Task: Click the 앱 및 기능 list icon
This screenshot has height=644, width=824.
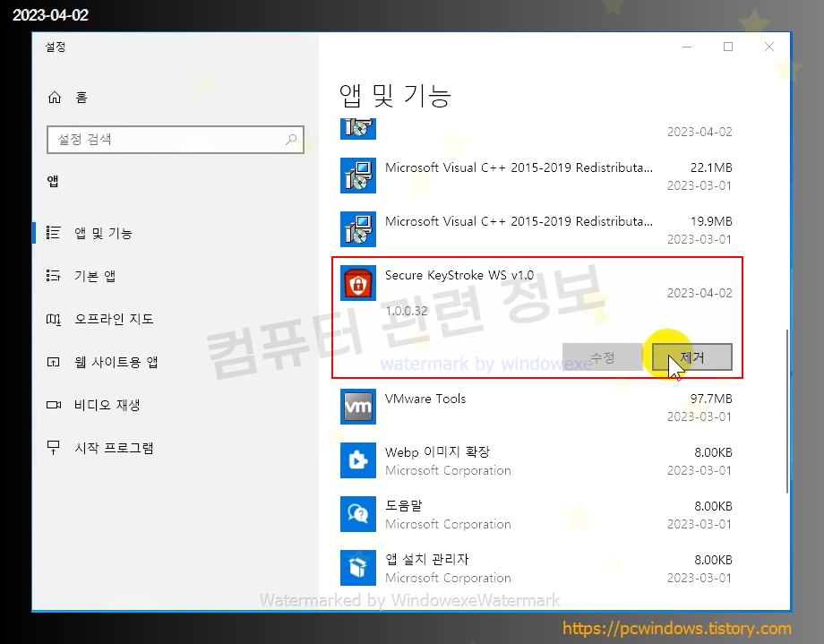Action: (x=53, y=232)
